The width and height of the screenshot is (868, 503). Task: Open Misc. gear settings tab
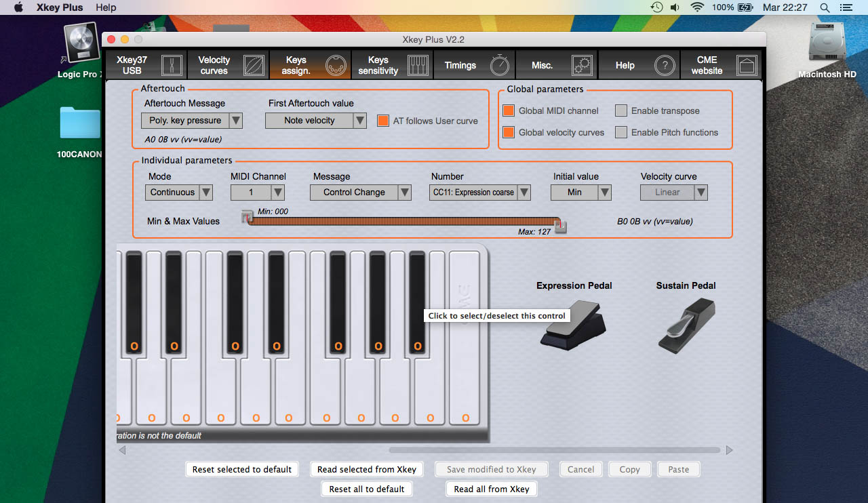pos(581,65)
